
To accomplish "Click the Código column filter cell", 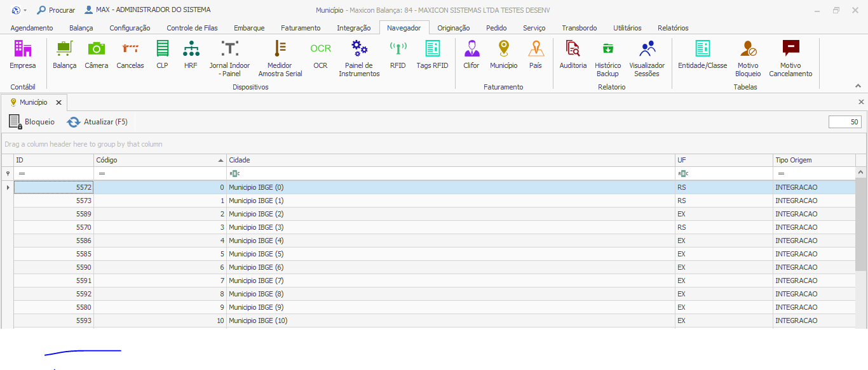I will pyautogui.click(x=160, y=173).
